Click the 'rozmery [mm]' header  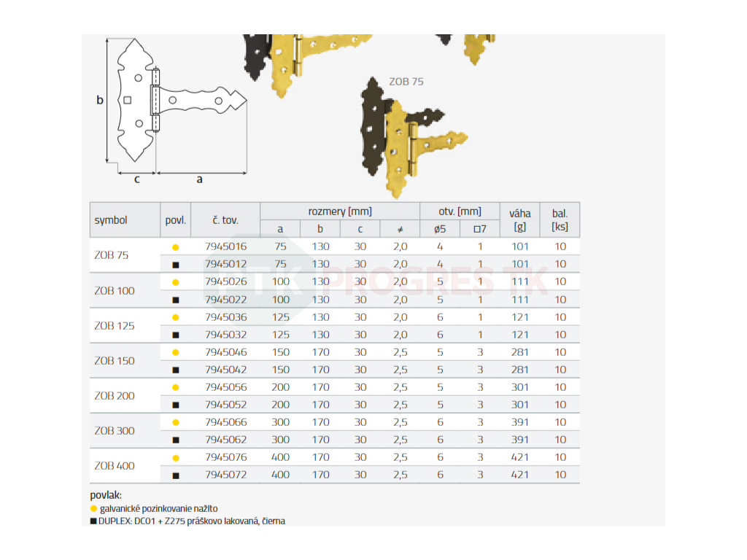tap(340, 211)
